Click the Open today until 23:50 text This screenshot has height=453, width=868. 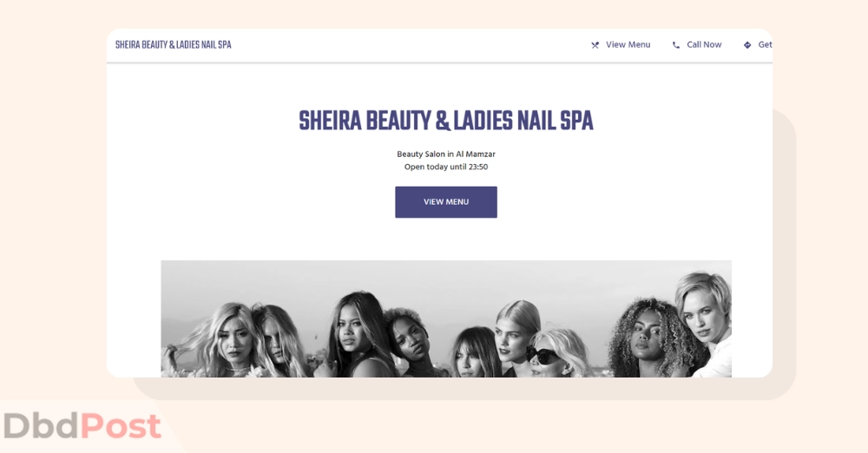(446, 167)
